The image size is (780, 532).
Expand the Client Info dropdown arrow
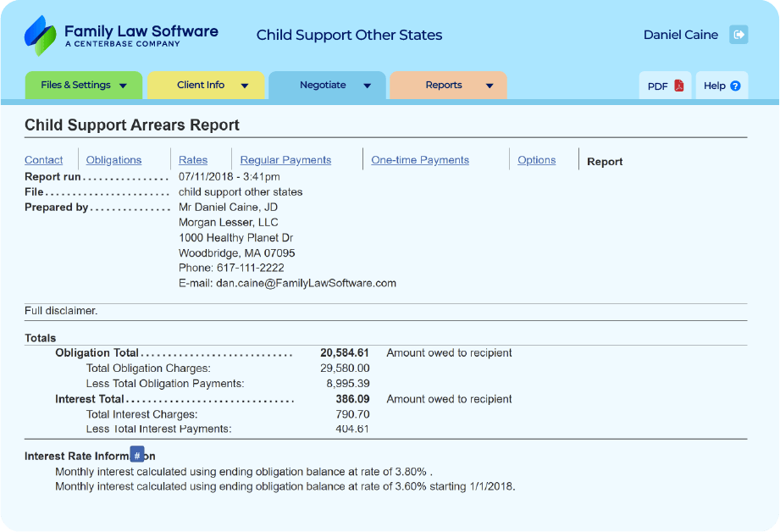(246, 86)
